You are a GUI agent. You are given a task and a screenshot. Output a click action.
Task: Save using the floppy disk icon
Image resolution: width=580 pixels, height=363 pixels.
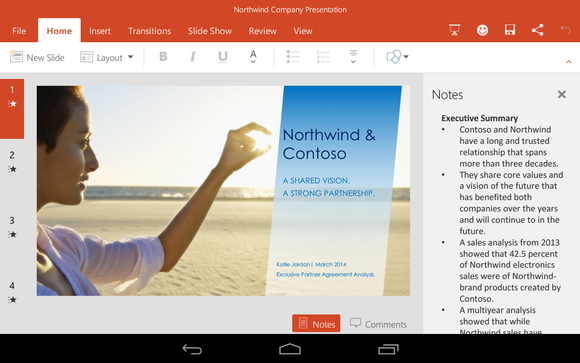[x=510, y=30]
